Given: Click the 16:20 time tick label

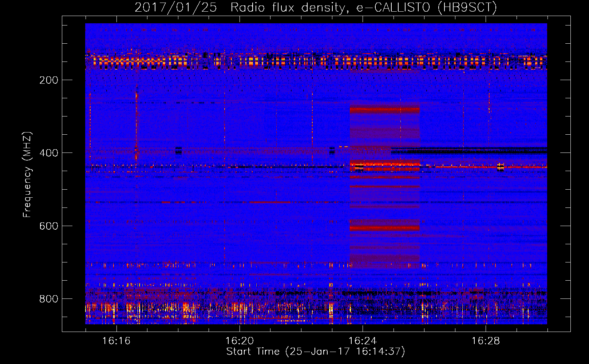Looking at the screenshot, I should click(240, 341).
